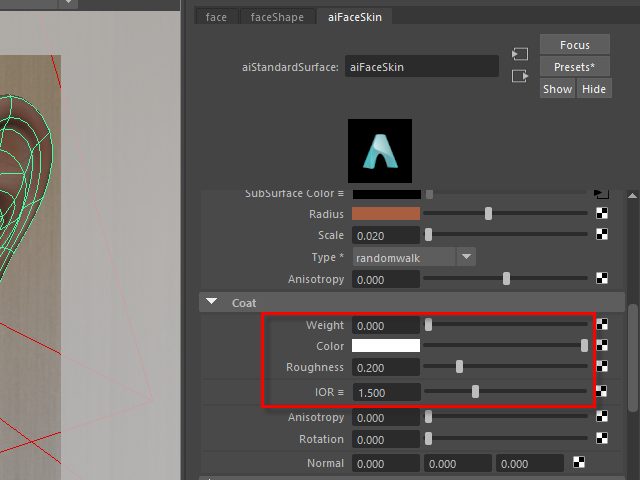Click the Focus button
The width and height of the screenshot is (640, 480).
pyautogui.click(x=574, y=45)
